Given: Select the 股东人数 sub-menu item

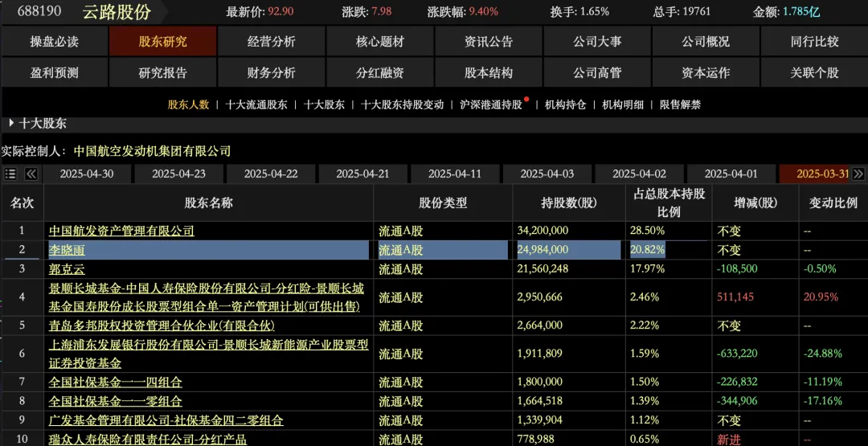Looking at the screenshot, I should (187, 104).
